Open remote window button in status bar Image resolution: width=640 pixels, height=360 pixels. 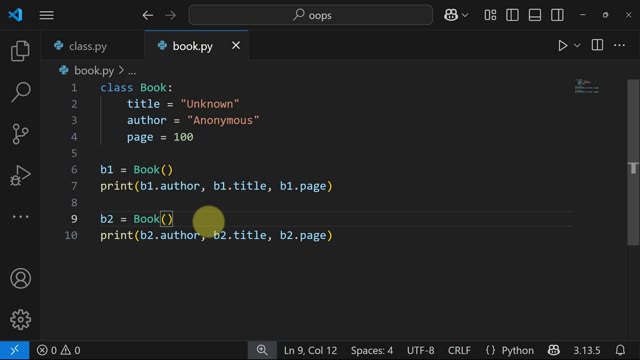pyautogui.click(x=14, y=350)
